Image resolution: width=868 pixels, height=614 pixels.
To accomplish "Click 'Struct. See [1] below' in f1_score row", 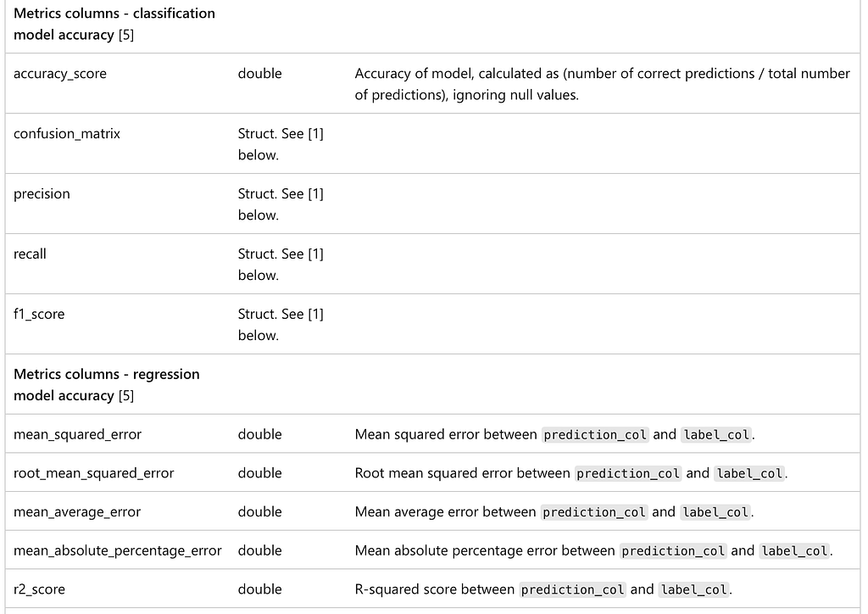I will (x=281, y=325).
